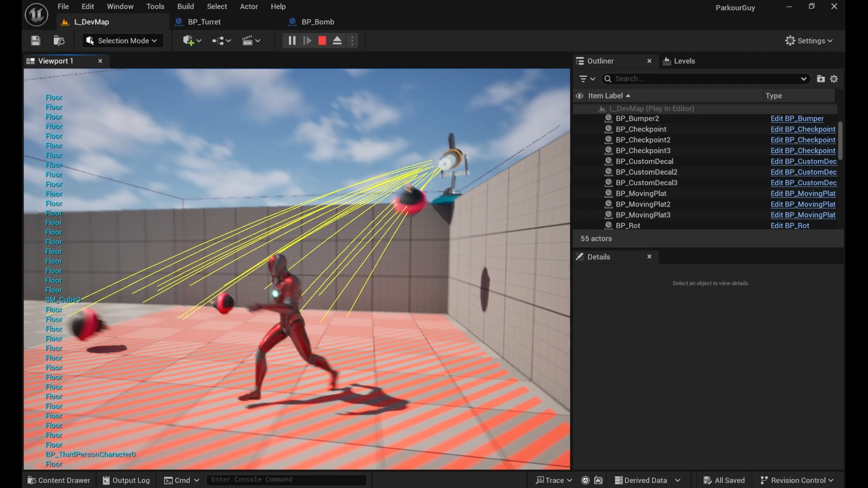Screen dimensions: 868x488
Task: Open the Build menu
Action: click(185, 6)
